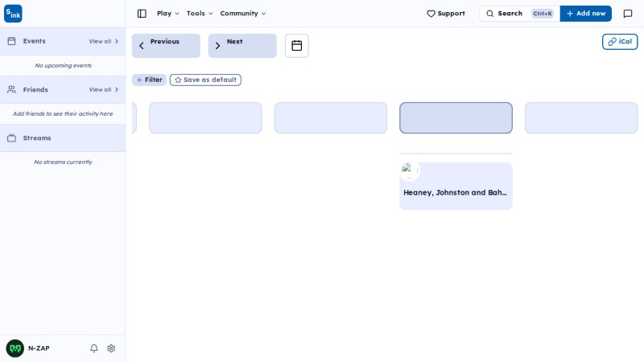Click the Events heading
Screen dimensions: 644x362
click(x=34, y=41)
